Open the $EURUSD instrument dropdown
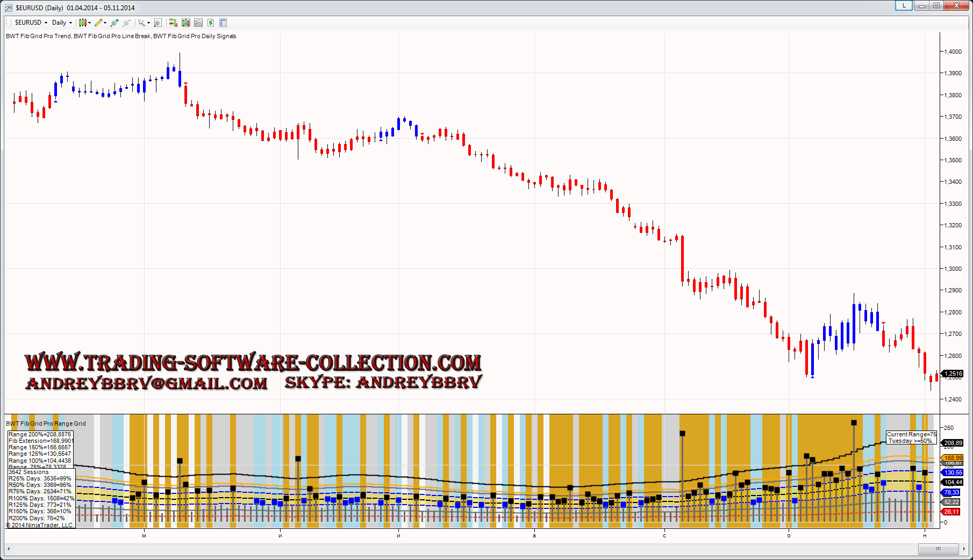973x560 pixels. [31, 23]
